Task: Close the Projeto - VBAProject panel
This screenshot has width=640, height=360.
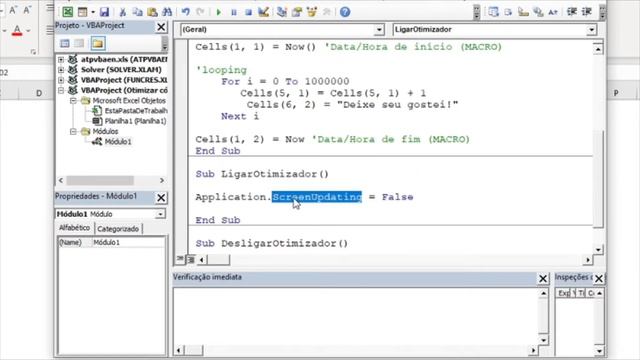Action: (x=161, y=27)
